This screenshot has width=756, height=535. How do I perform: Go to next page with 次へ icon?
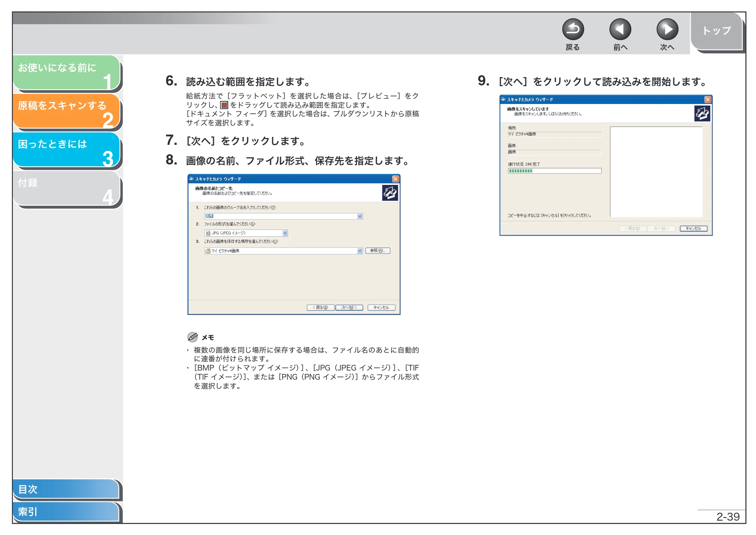coord(667,29)
